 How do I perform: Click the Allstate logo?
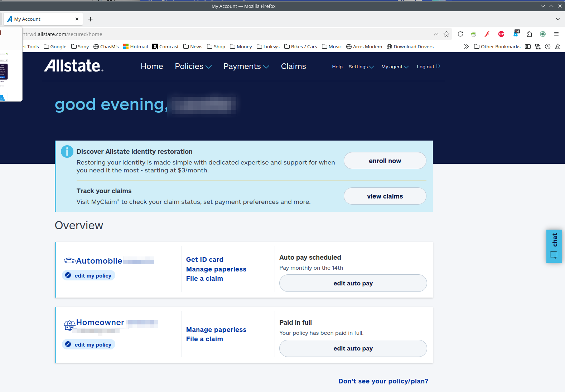click(x=74, y=66)
